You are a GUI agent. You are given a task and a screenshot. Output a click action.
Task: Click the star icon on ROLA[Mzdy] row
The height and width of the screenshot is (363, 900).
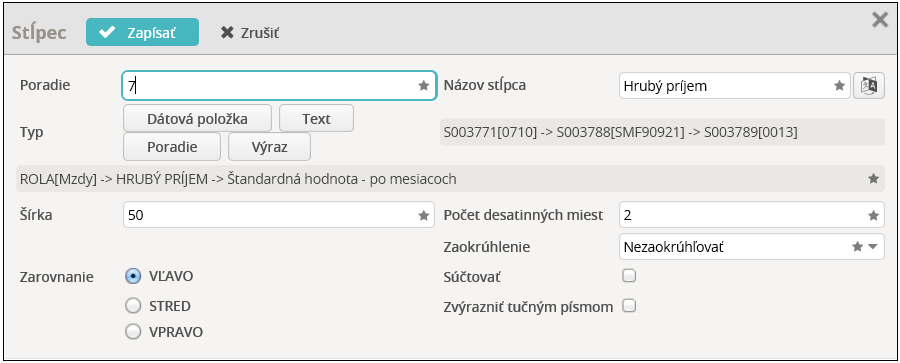pyautogui.click(x=873, y=179)
